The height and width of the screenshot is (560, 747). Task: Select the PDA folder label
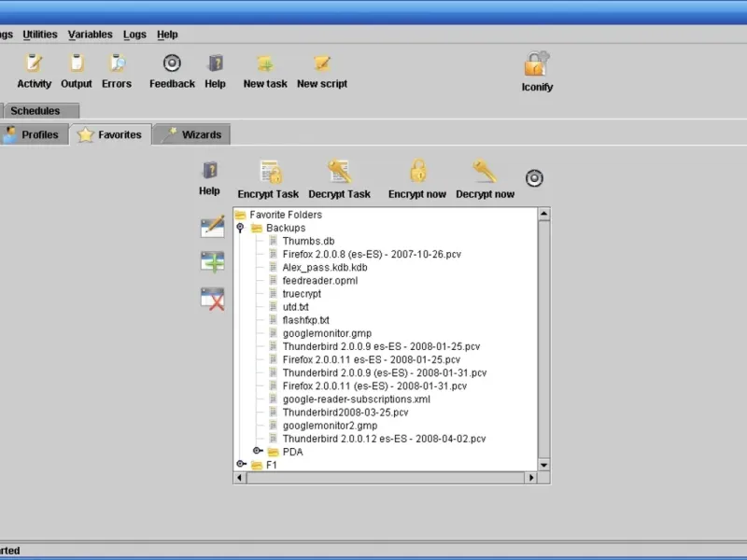point(292,452)
